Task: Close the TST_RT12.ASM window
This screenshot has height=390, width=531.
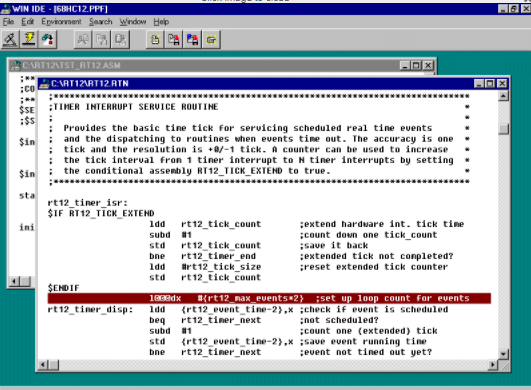Action: pyautogui.click(x=428, y=65)
